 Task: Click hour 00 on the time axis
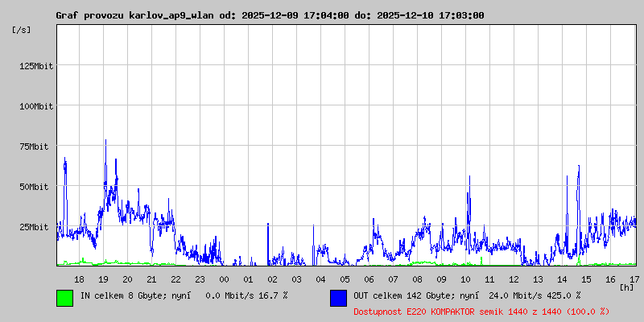225,279
